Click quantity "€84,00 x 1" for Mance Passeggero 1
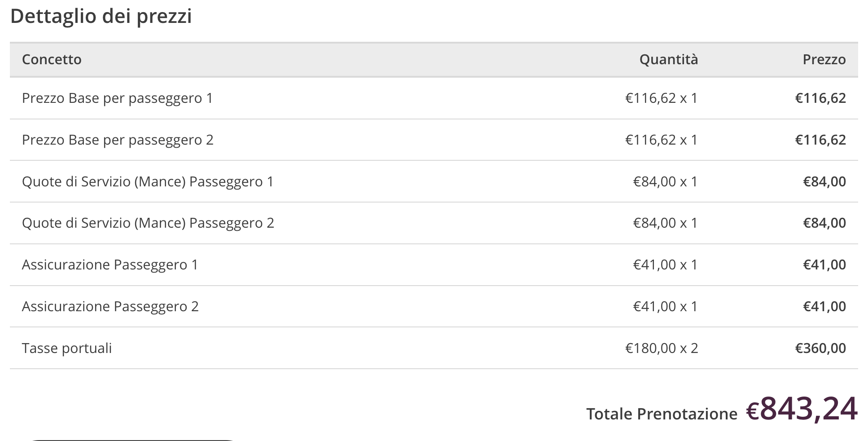Image resolution: width=868 pixels, height=441 pixels. (665, 182)
